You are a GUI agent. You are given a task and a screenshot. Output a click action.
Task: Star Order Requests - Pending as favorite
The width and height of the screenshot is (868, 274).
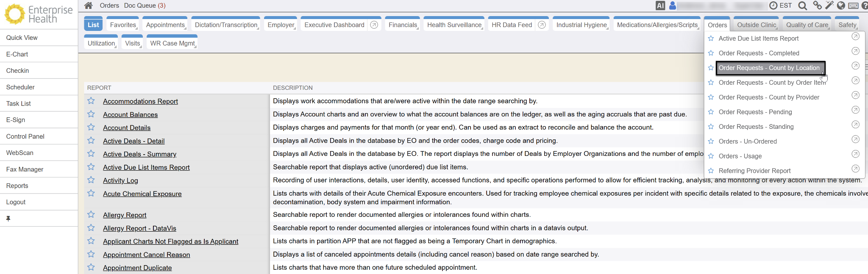711,112
